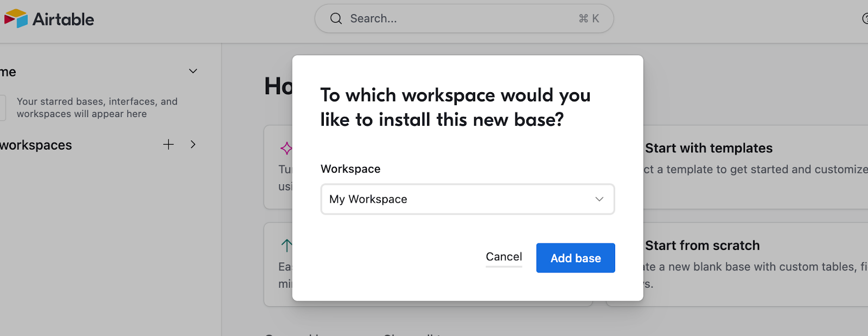
Task: Click the workspaces heading in sidebar
Action: [x=36, y=145]
